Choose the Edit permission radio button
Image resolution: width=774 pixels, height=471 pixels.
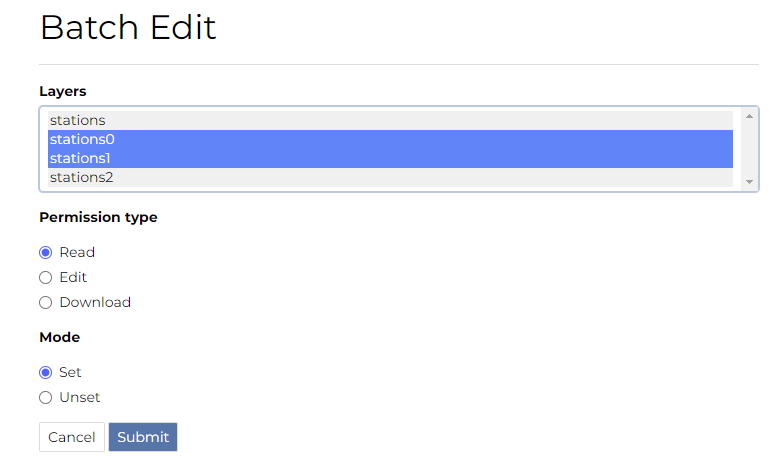click(45, 277)
